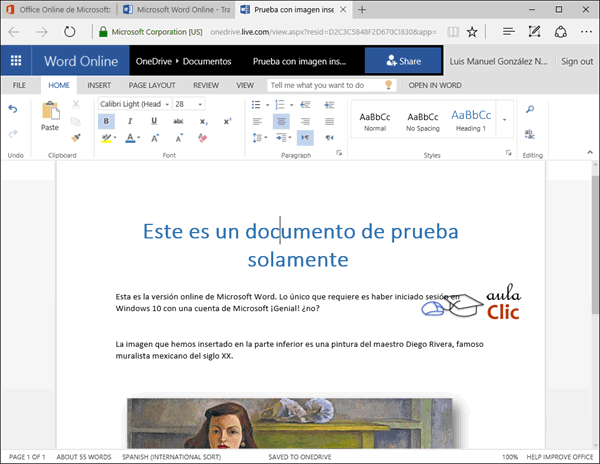Image resolution: width=600 pixels, height=464 pixels.
Task: Expand the Styles gallery dropdown
Action: pyautogui.click(x=504, y=120)
